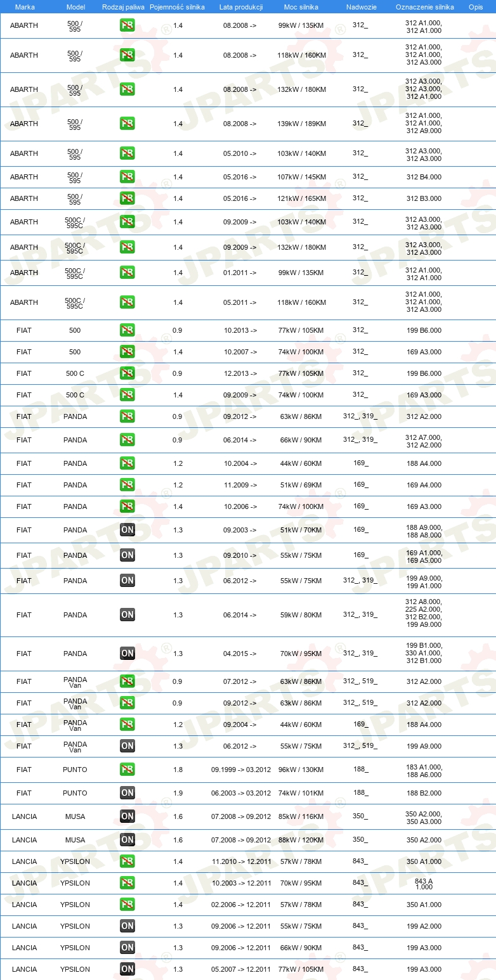Click petrol icon in Abarth 500C 01.2011 row
This screenshot has height=980, width=496.
click(127, 273)
